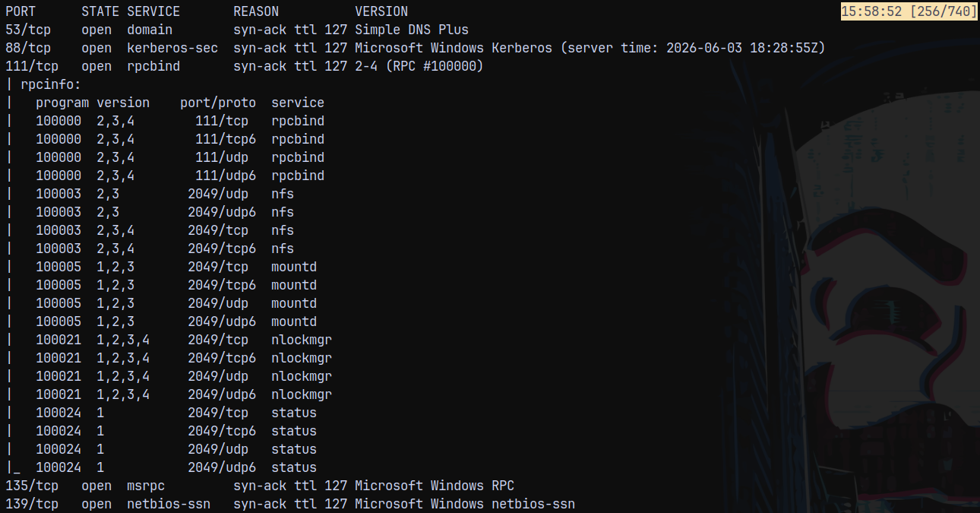The image size is (980, 513).
Task: Click the REASON column header
Action: tap(256, 11)
